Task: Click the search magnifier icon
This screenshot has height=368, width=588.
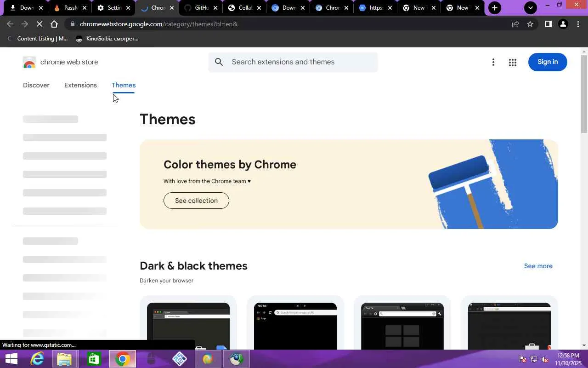Action: 219,62
